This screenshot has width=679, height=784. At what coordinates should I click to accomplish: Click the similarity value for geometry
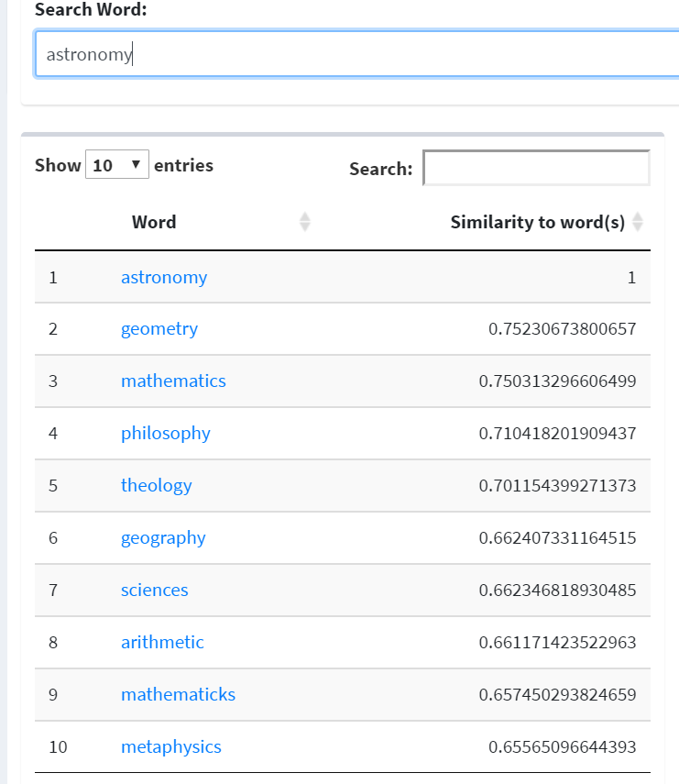562,329
